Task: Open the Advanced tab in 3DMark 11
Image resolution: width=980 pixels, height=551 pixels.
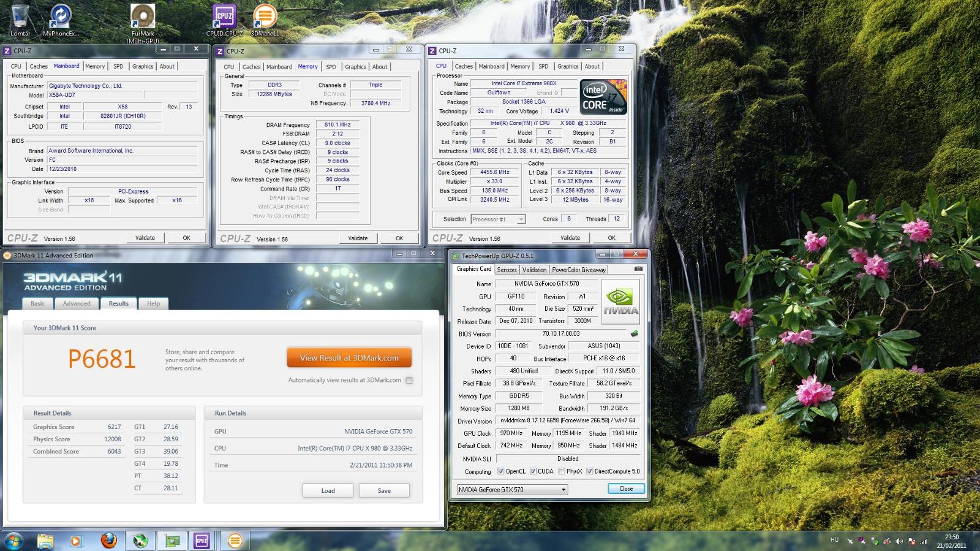Action: [77, 303]
